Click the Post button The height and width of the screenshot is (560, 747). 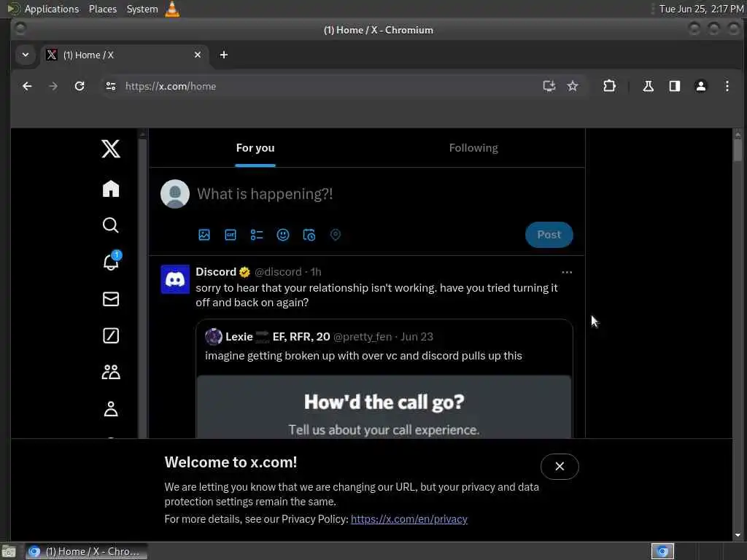point(549,235)
